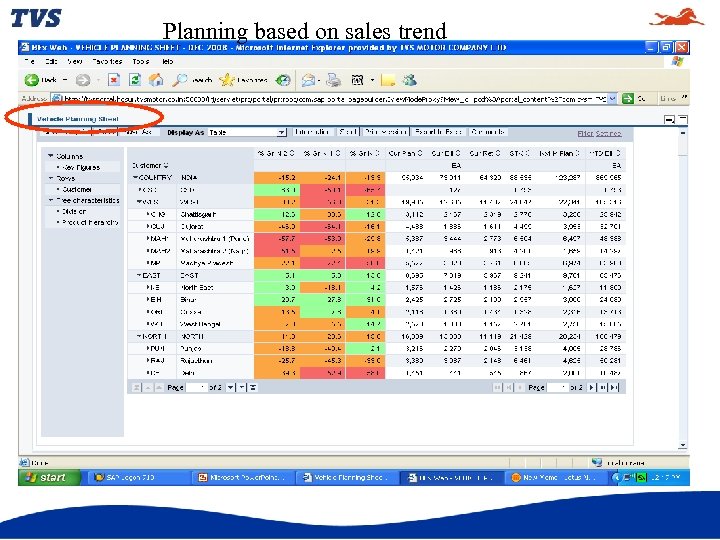Image resolution: width=720 pixels, height=540 pixels.
Task: Click the left Page number input field
Action: coord(197,388)
